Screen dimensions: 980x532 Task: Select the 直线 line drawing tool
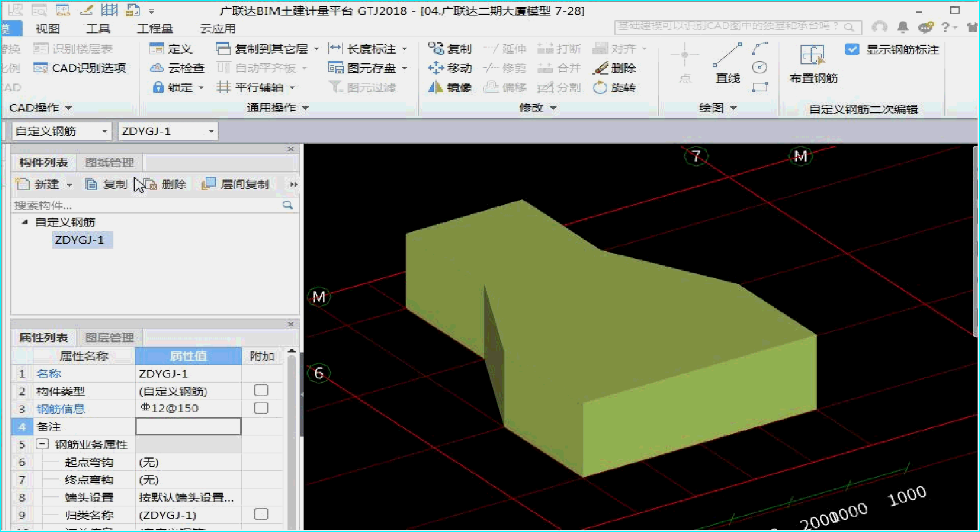pyautogui.click(x=728, y=63)
